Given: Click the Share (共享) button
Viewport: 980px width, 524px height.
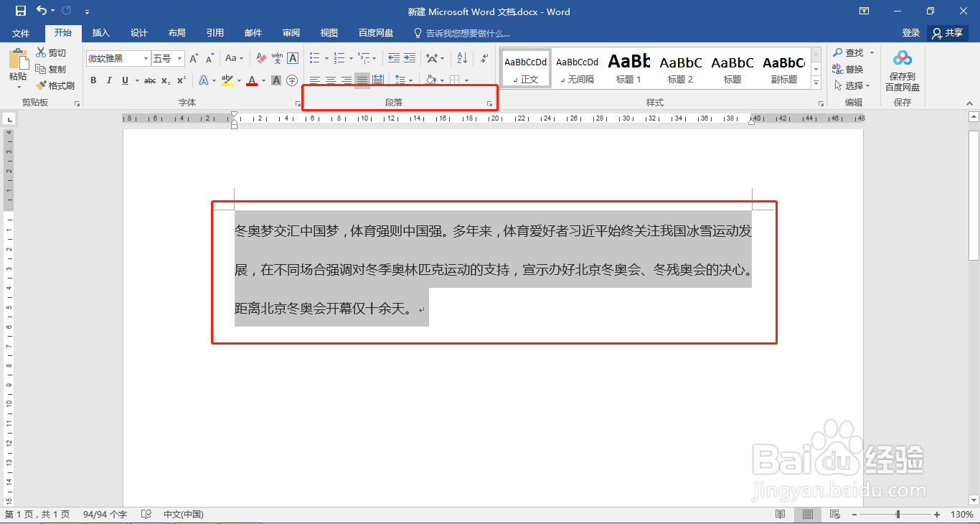Looking at the screenshot, I should tap(948, 33).
